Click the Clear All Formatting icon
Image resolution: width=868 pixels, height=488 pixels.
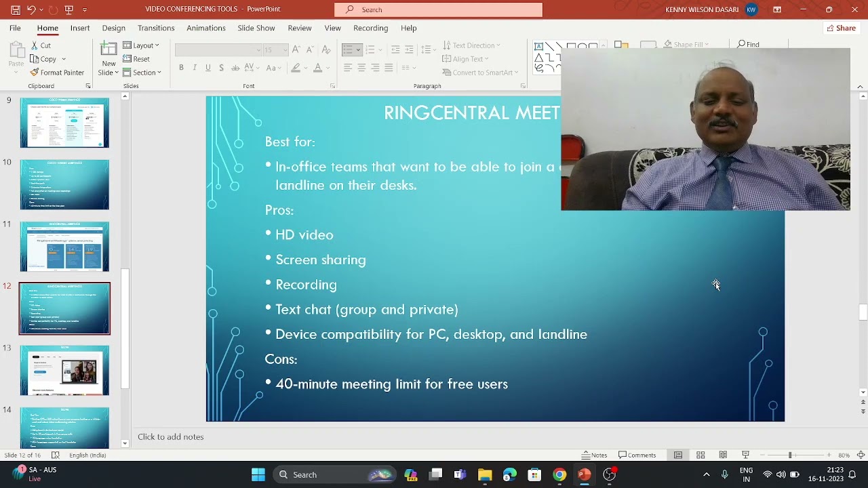(326, 49)
